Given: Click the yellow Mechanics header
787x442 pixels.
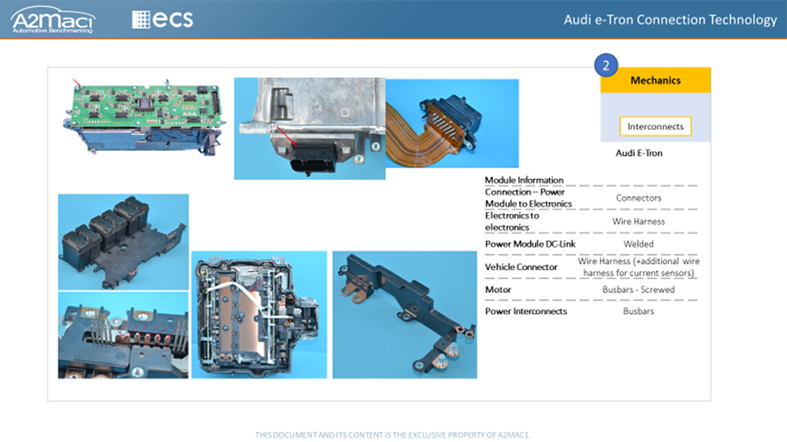Looking at the screenshot, I should pyautogui.click(x=655, y=80).
